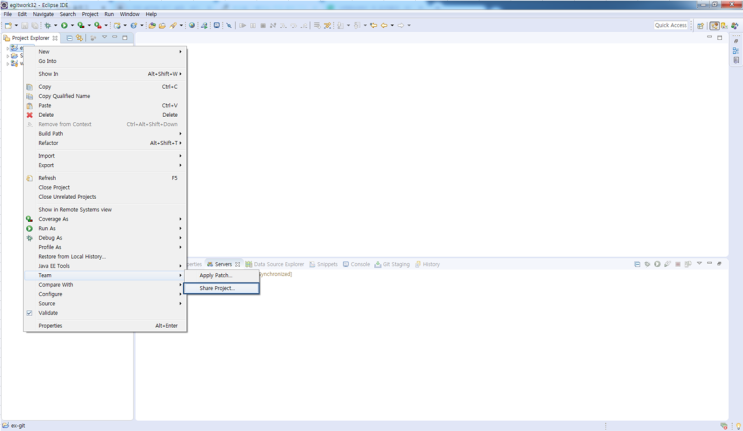Image resolution: width=743 pixels, height=431 pixels.
Task: Maximize the Project Explorer panel
Action: click(x=125, y=37)
